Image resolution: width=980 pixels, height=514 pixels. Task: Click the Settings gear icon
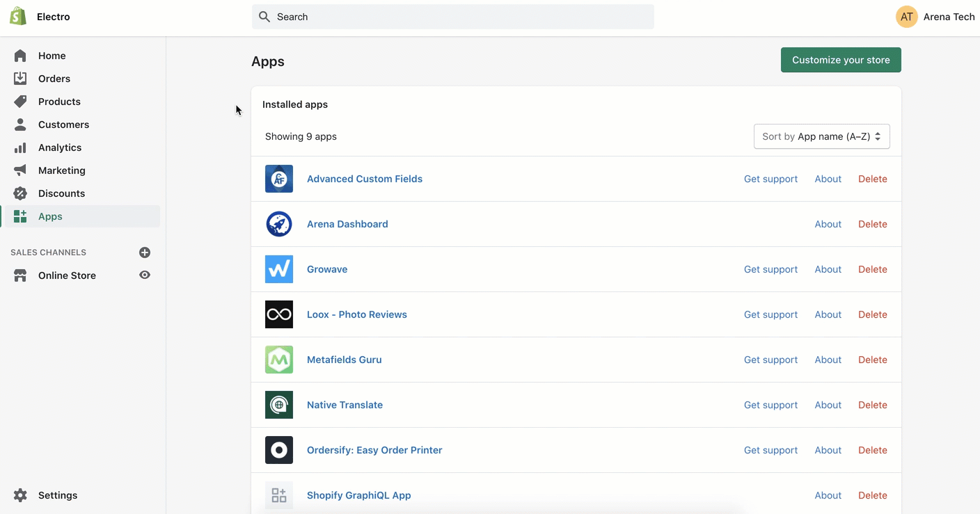(20, 495)
